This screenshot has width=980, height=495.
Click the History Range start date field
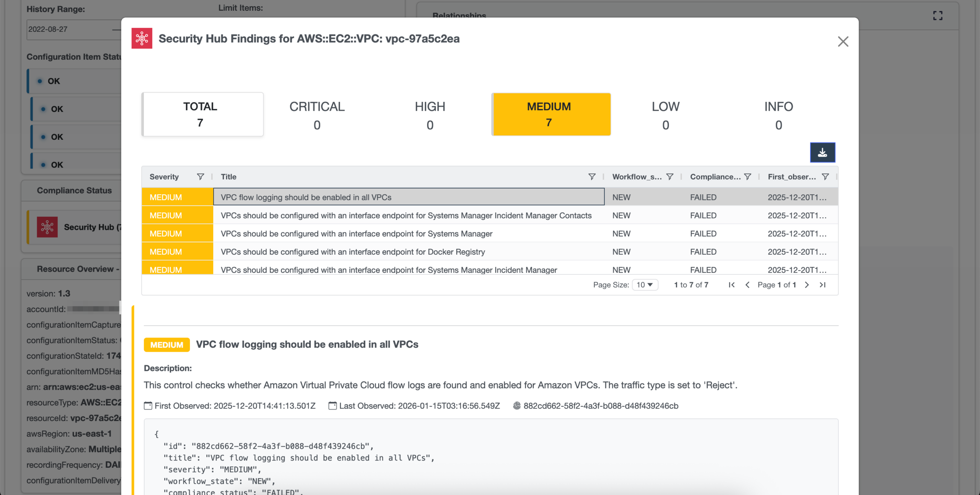pyautogui.click(x=69, y=30)
